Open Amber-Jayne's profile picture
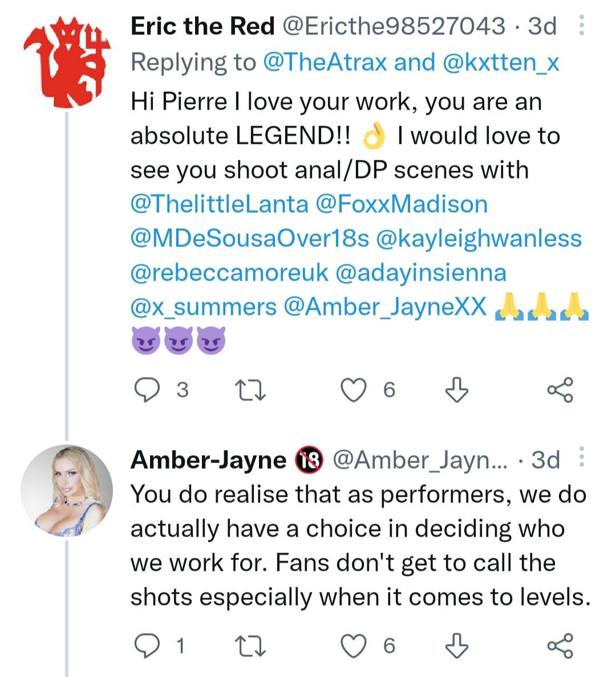Viewport: 616px width, 677px height. click(x=67, y=492)
